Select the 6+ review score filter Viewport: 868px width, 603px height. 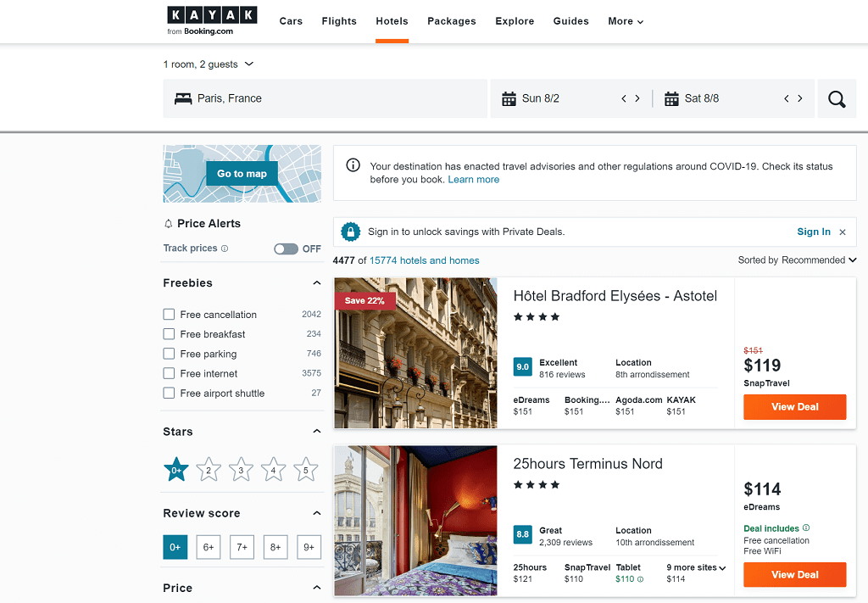209,547
